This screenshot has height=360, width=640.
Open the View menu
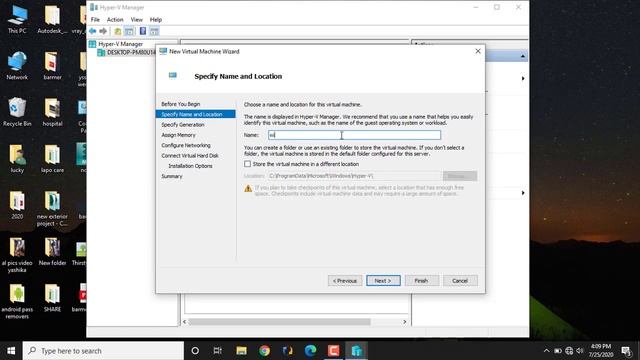click(x=137, y=20)
